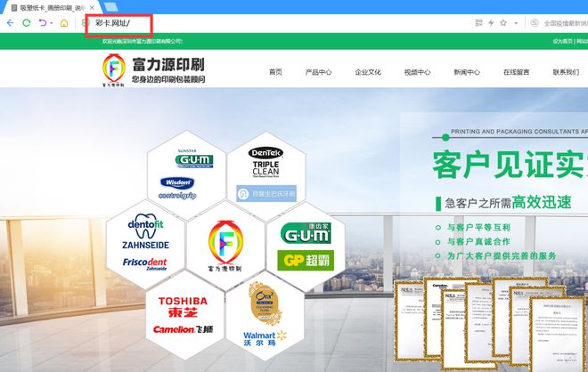Viewport: 588px width, 372px height.
Task: Click the GP 超霸 logo
Action: click(306, 260)
